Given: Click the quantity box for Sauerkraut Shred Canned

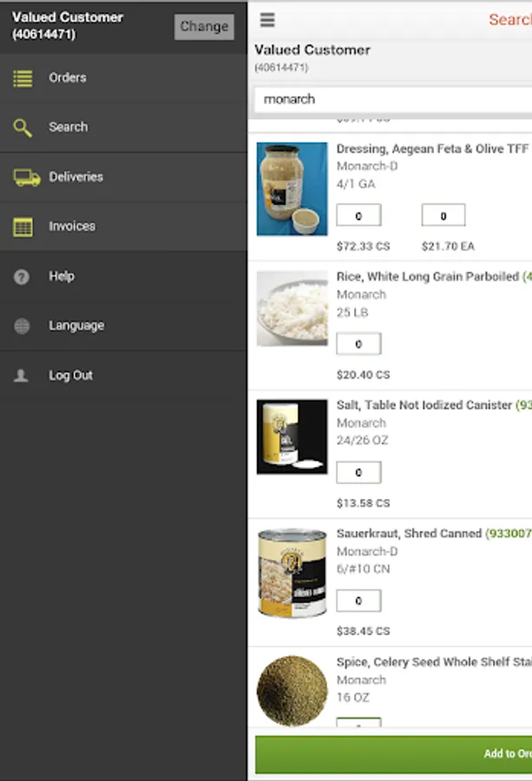Looking at the screenshot, I should [358, 601].
